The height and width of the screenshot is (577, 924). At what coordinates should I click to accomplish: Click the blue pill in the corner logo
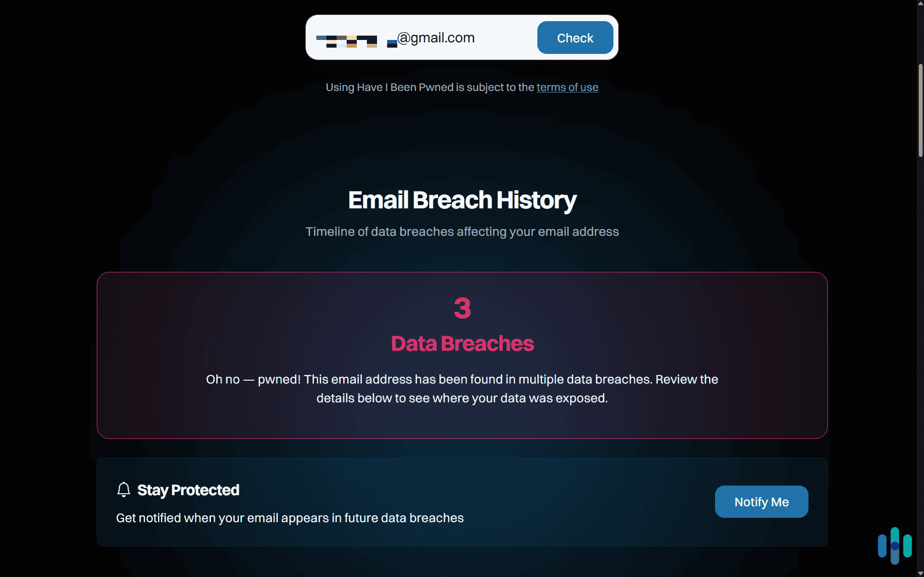click(x=882, y=546)
